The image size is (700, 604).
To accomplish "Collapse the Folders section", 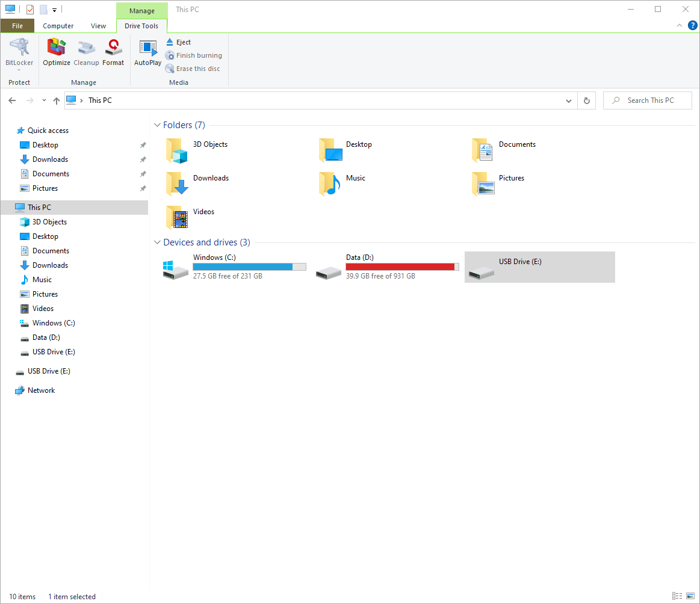I will pos(157,125).
